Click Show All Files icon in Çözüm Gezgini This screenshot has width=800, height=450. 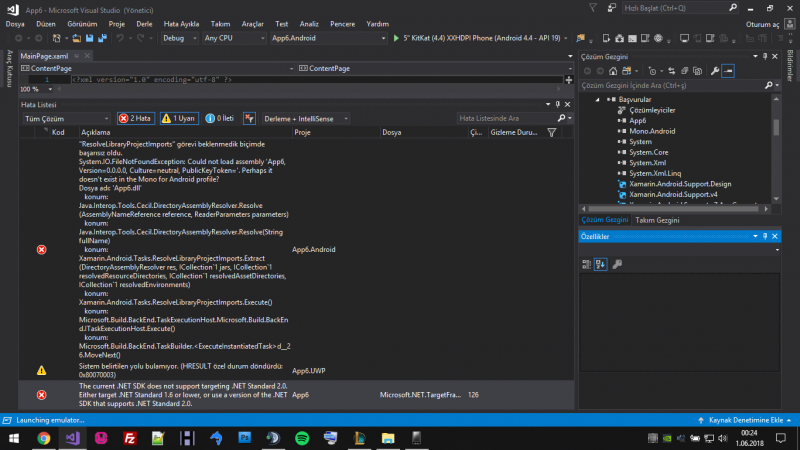tap(697, 71)
